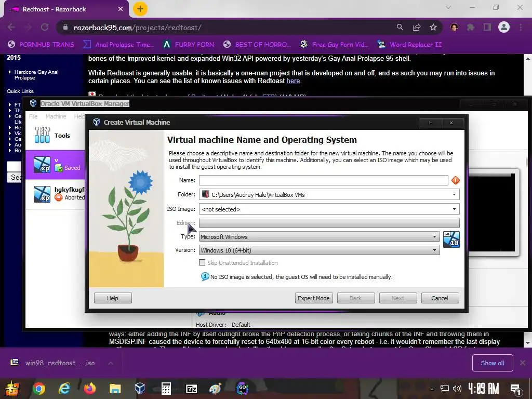The image size is (532, 399).
Task: Show hidden tray icons chevron
Action: [432, 389]
